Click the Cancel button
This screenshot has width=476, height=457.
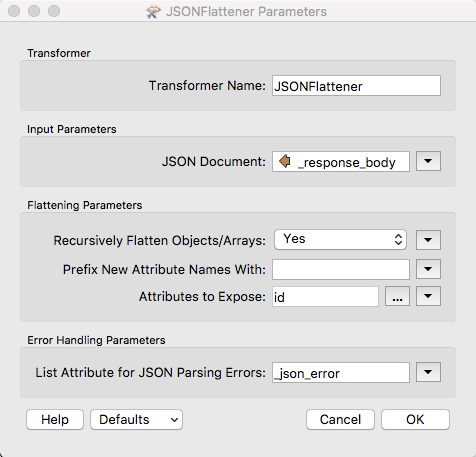(340, 419)
